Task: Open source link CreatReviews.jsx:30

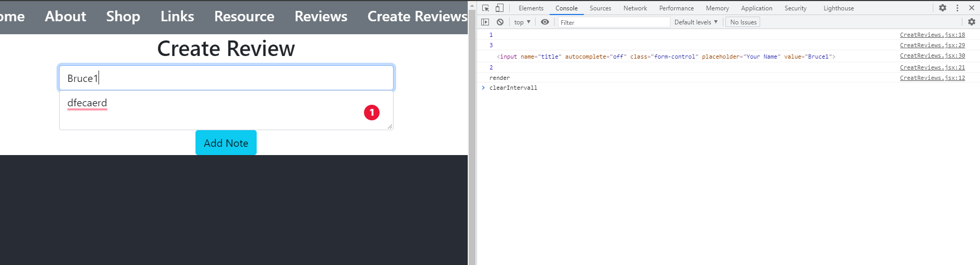Action: (932, 55)
